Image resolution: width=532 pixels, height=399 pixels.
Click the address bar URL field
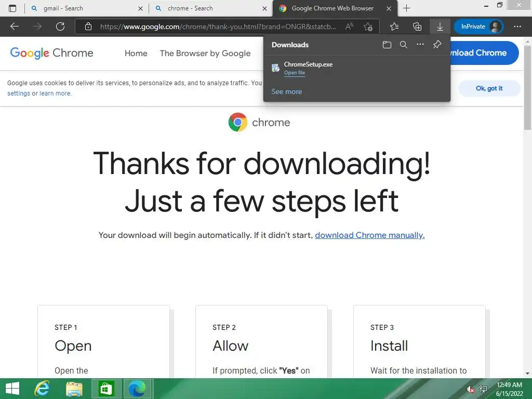tap(218, 26)
